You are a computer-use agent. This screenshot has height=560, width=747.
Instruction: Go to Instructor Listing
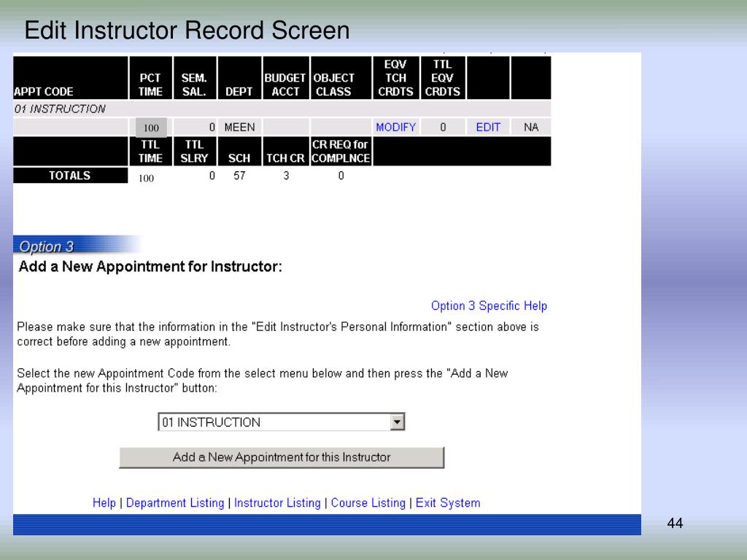coord(277,503)
